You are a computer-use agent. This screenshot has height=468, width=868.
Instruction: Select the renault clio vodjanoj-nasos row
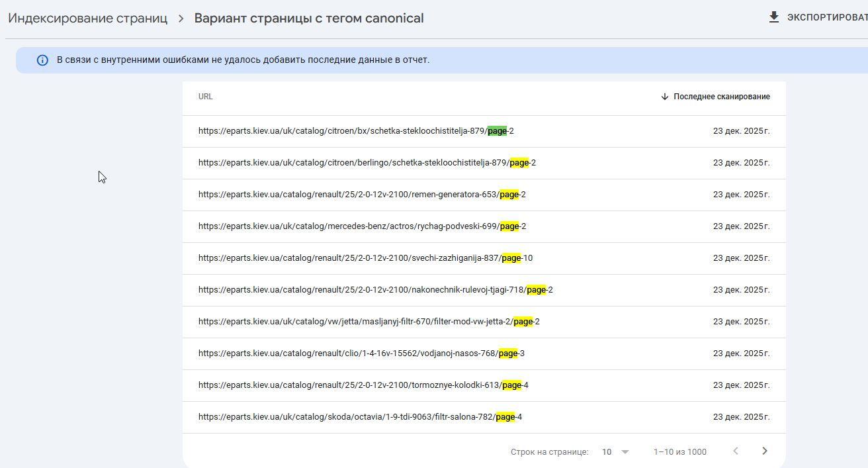[361, 353]
